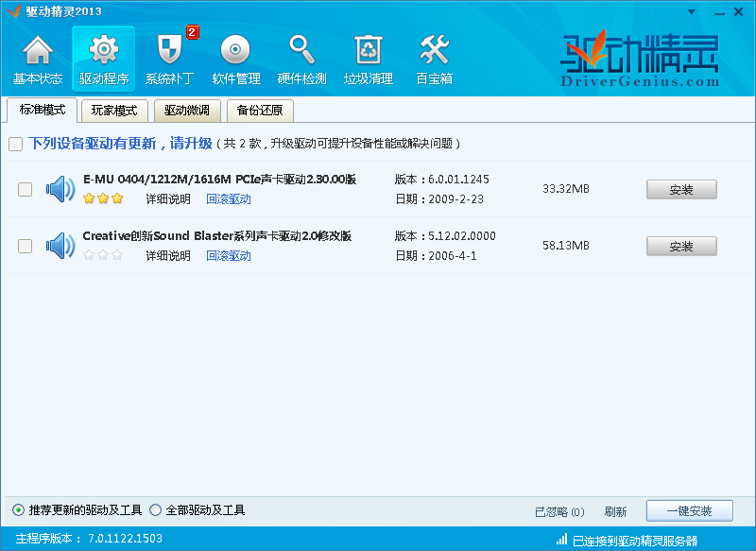Switch to the 驱动微调 tab

click(187, 111)
